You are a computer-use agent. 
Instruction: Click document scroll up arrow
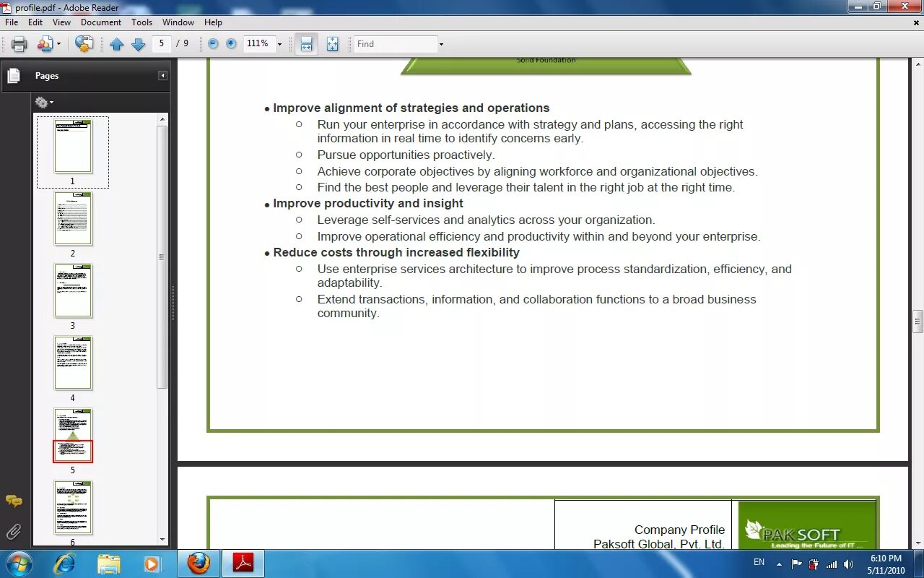point(918,63)
